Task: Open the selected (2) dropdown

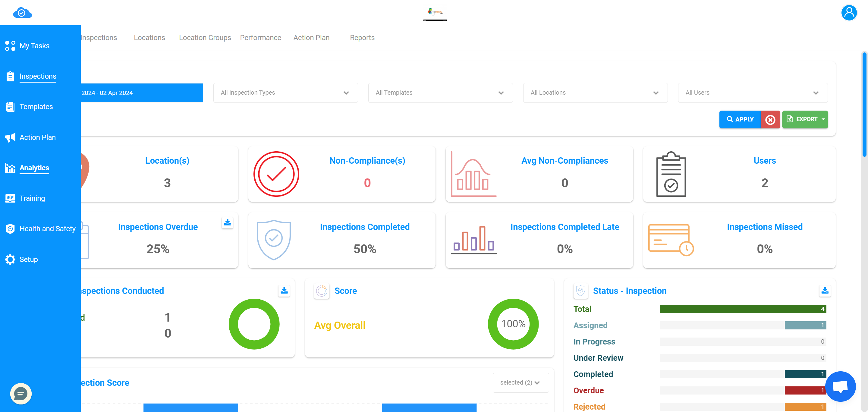Action: pyautogui.click(x=520, y=382)
